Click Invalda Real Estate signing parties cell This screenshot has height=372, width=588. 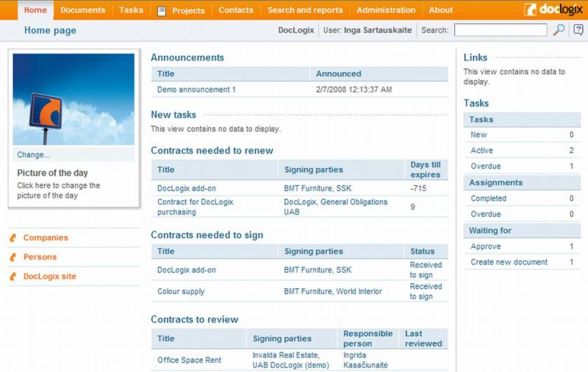click(290, 360)
